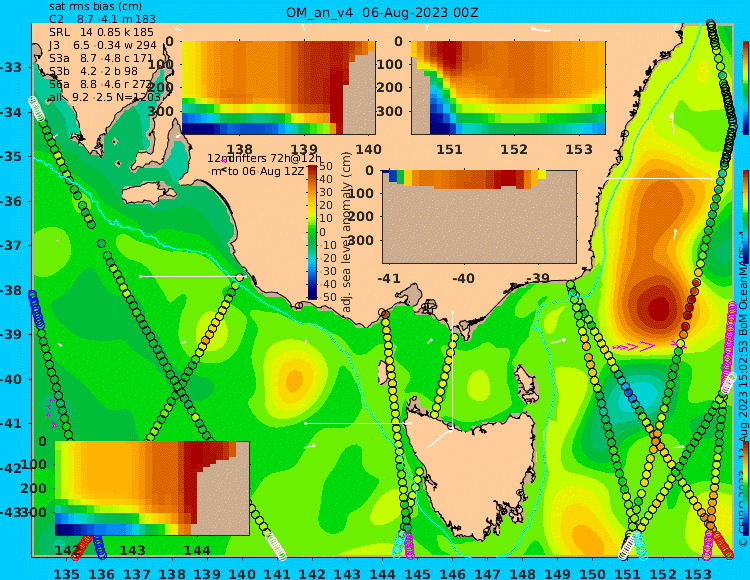Select the 'to 06 Aug 12Z' annotation

265,171
